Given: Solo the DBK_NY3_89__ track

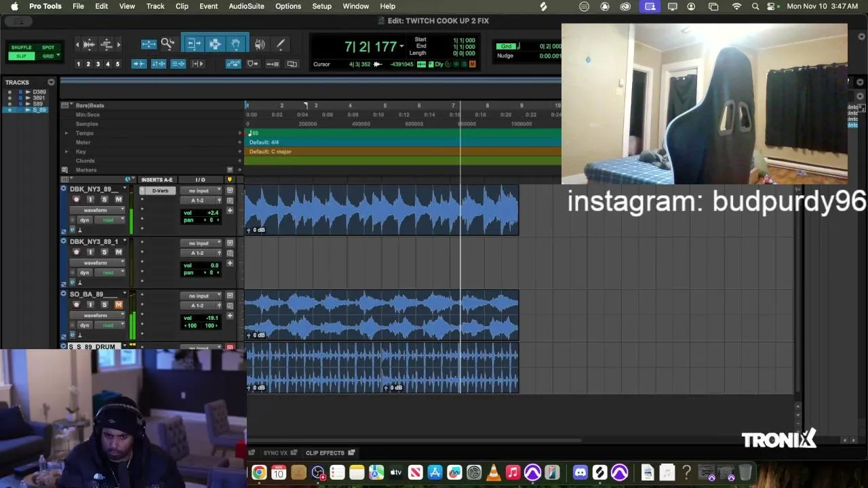Looking at the screenshot, I should (x=104, y=199).
